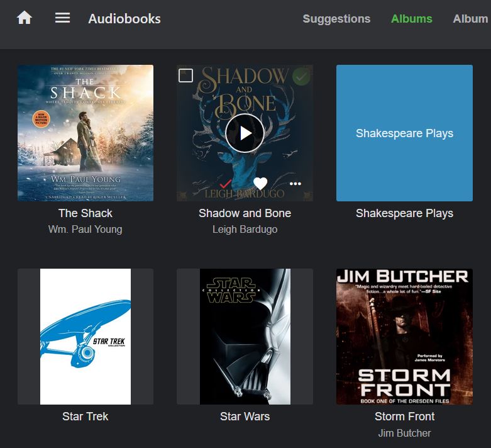
Task: Open more options for Shadow and Bone
Action: click(295, 184)
